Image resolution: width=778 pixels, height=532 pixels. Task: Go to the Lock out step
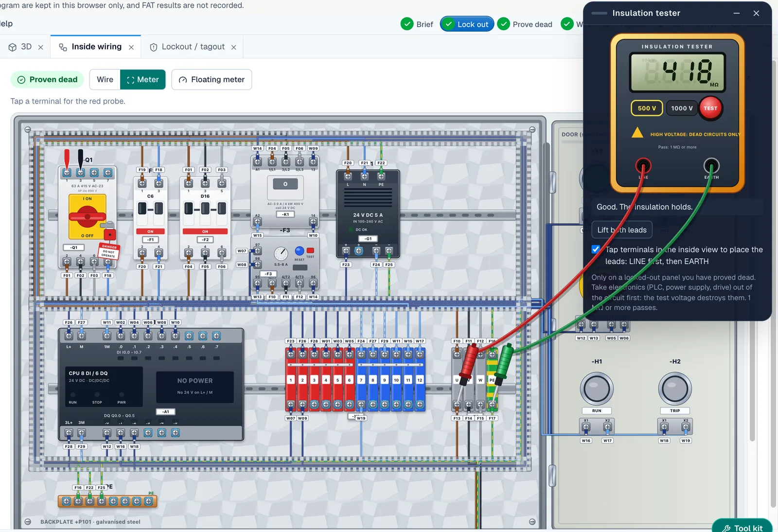(467, 24)
